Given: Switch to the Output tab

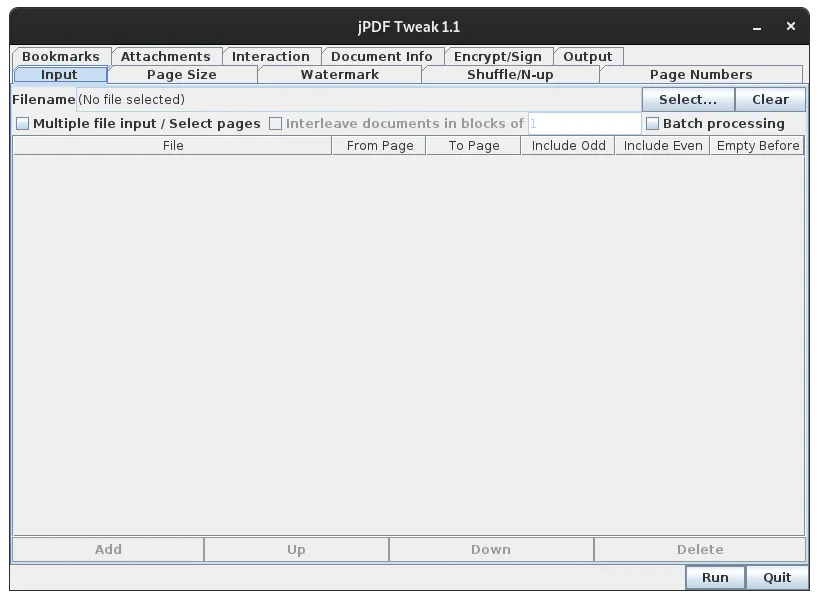Looking at the screenshot, I should (x=588, y=56).
